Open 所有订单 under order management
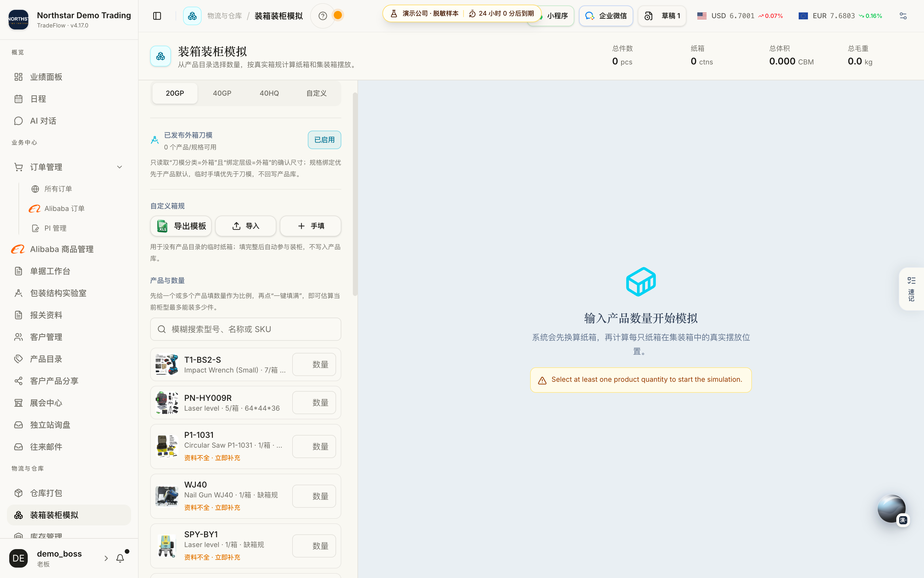 point(58,189)
